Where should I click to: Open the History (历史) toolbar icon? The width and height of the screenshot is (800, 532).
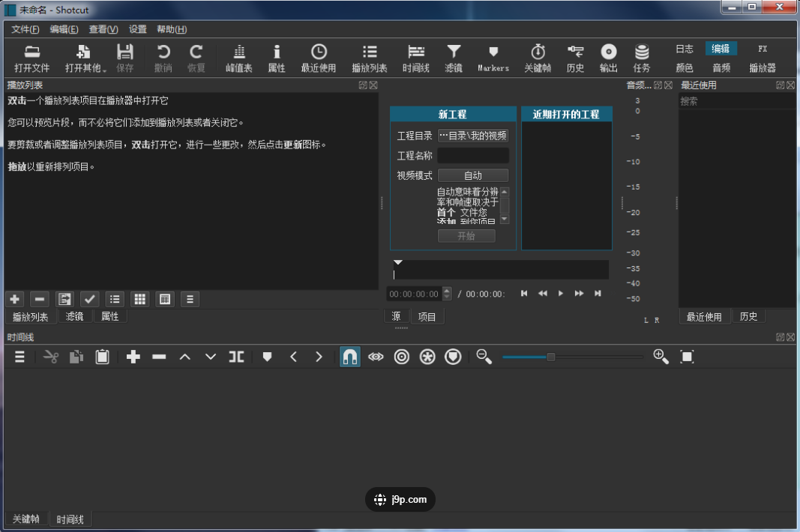coord(575,58)
